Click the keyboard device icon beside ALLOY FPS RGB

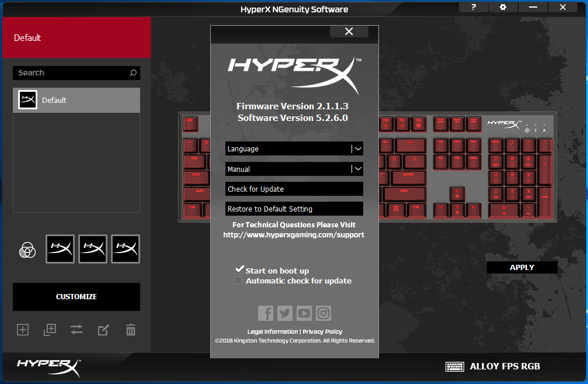pyautogui.click(x=454, y=366)
